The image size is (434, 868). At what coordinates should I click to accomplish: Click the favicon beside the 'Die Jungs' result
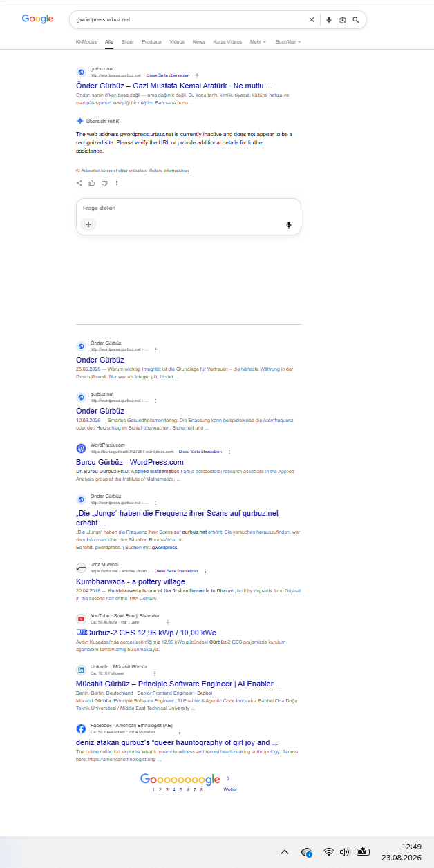[81, 499]
